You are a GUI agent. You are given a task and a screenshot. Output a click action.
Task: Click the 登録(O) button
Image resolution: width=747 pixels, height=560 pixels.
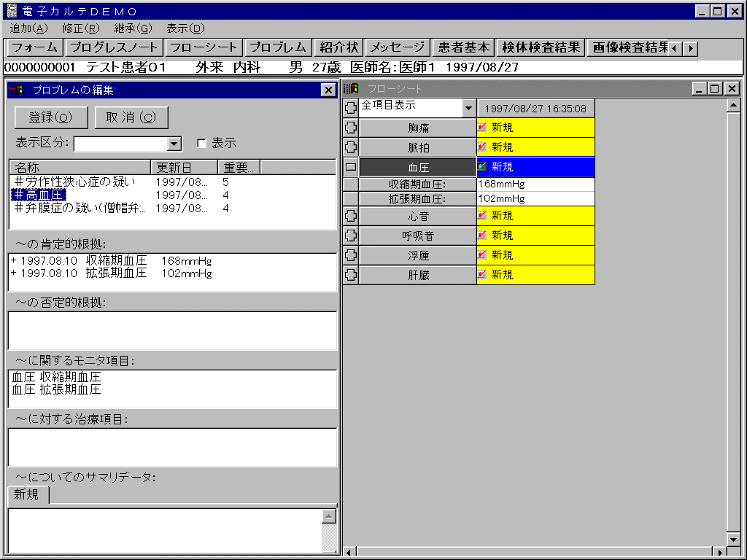point(50,117)
